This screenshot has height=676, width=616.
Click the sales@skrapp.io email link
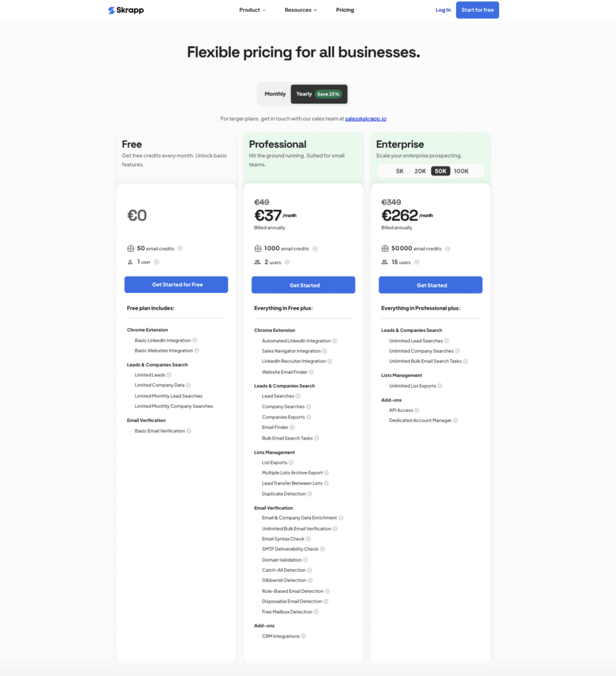(x=366, y=119)
